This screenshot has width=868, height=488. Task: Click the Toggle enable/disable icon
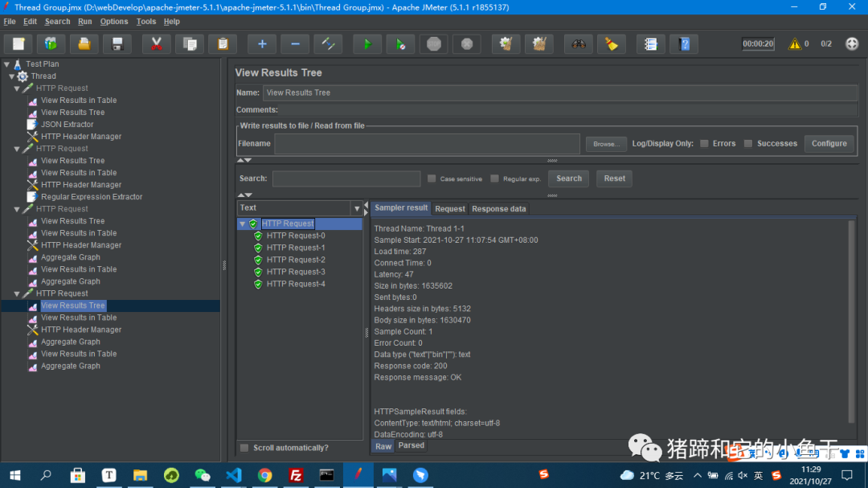coord(328,43)
